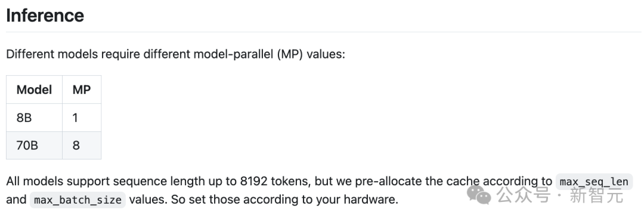Click the WeChat logo icon in watermark
The image size is (644, 221).
pyautogui.click(x=479, y=195)
